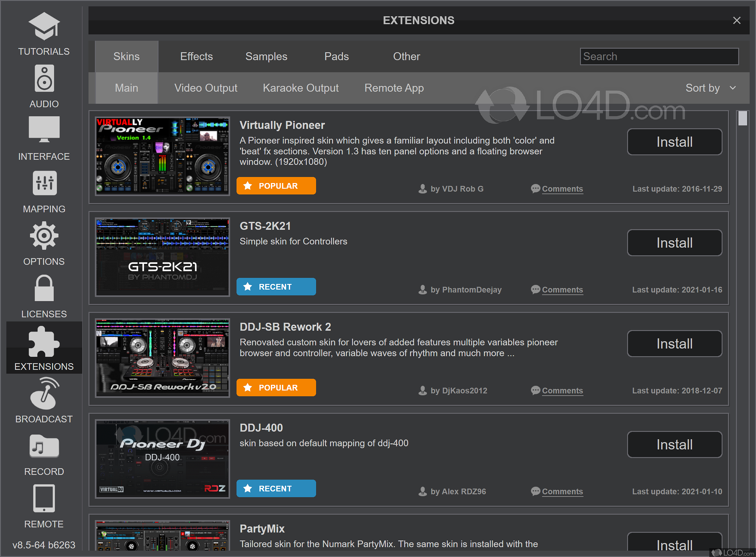Image resolution: width=756 pixels, height=557 pixels.
Task: Switch to the Karaoke Output tab
Action: [300, 88]
